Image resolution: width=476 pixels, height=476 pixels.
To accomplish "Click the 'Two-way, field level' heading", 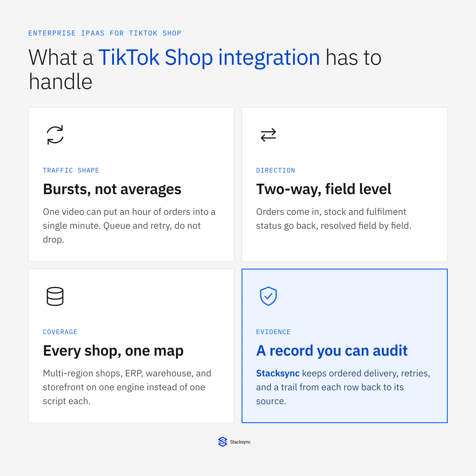I will 324,189.
